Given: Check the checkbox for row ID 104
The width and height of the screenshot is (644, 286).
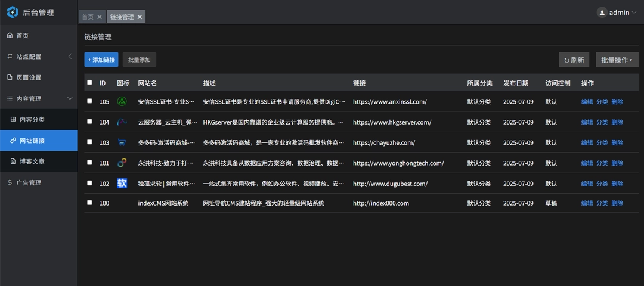Looking at the screenshot, I should click(89, 122).
